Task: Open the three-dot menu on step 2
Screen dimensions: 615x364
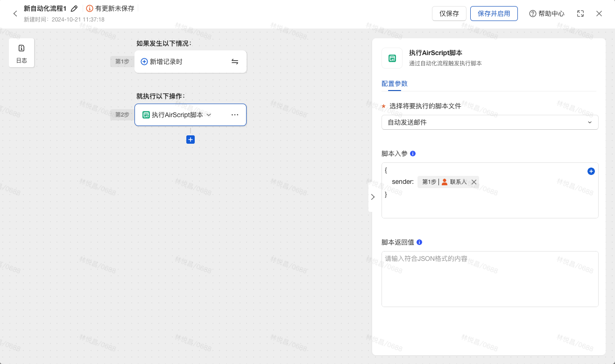Action: click(235, 115)
